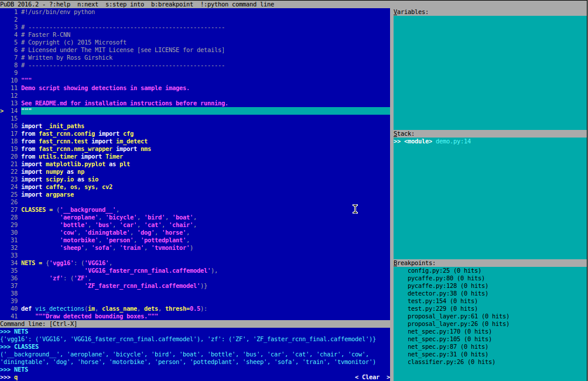This screenshot has height=381, width=588.
Task: Click the current-line marker at line 14
Action: (2, 111)
